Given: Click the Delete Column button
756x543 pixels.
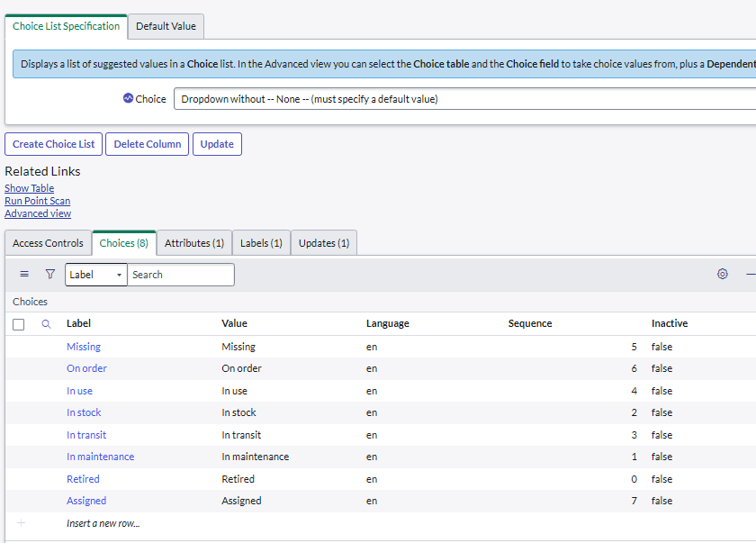Looking at the screenshot, I should coord(148,144).
